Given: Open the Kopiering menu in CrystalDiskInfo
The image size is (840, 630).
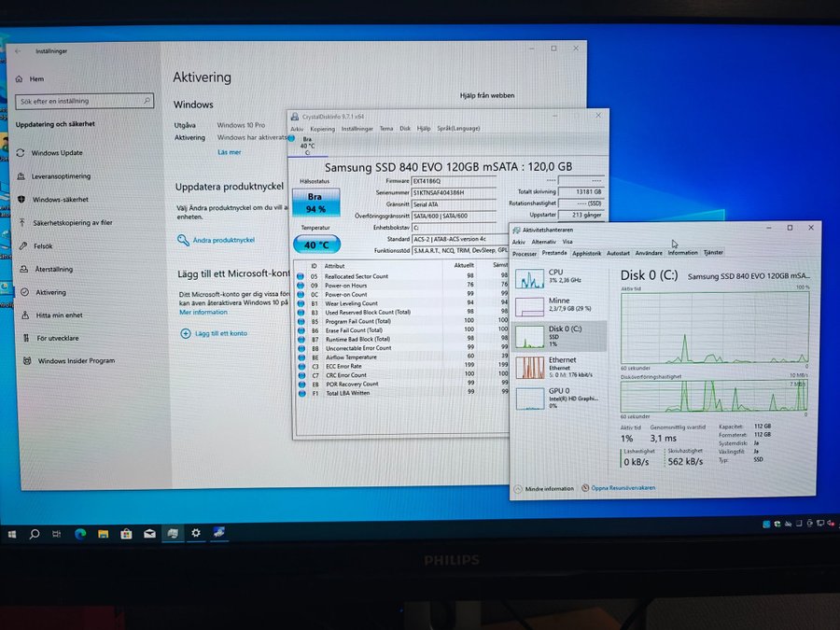Looking at the screenshot, I should pyautogui.click(x=323, y=129).
